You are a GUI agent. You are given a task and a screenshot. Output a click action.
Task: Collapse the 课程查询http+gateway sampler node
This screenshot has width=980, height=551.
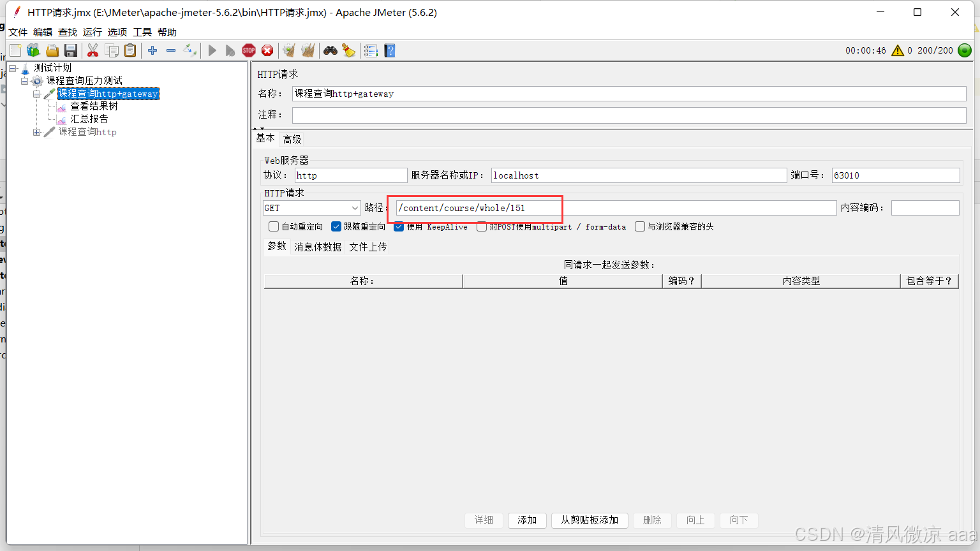pyautogui.click(x=37, y=93)
